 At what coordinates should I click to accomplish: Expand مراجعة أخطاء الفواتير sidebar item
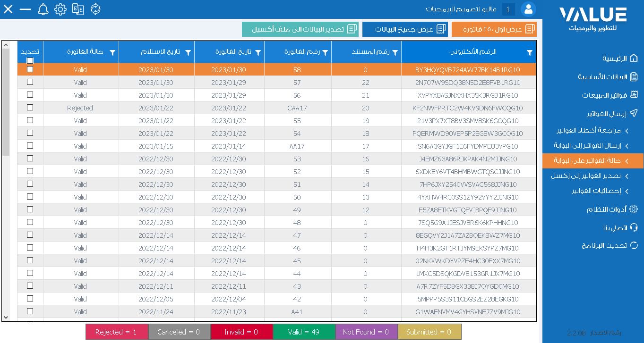pyautogui.click(x=593, y=130)
